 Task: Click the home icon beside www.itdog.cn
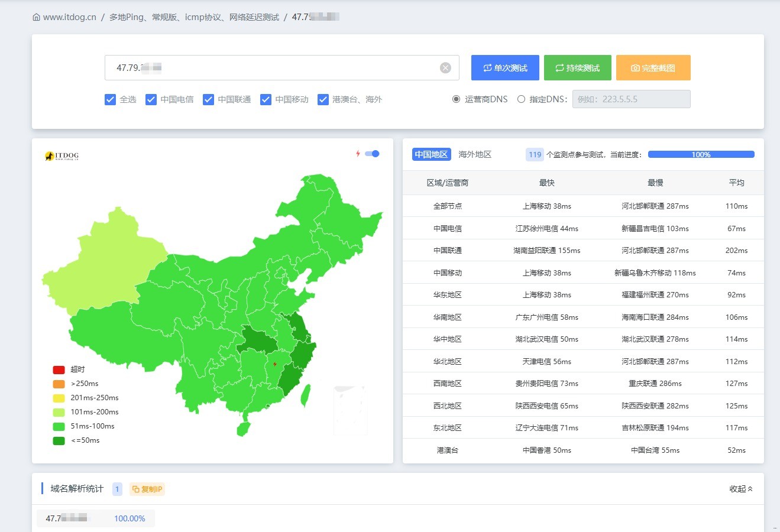(37, 17)
